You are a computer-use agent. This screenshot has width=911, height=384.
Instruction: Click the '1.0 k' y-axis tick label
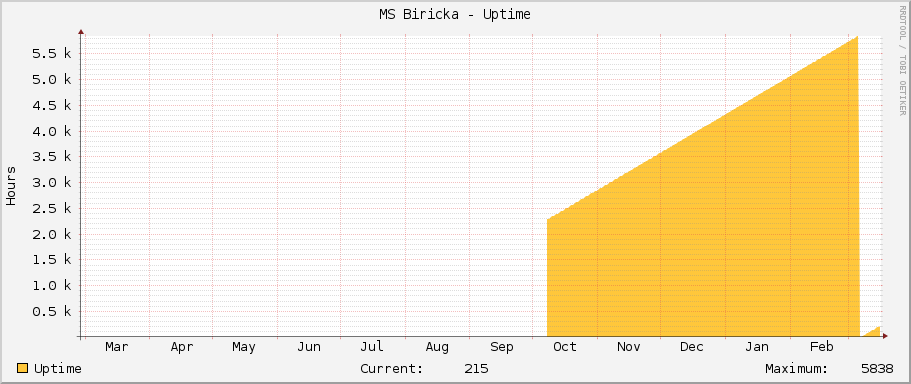click(x=52, y=285)
